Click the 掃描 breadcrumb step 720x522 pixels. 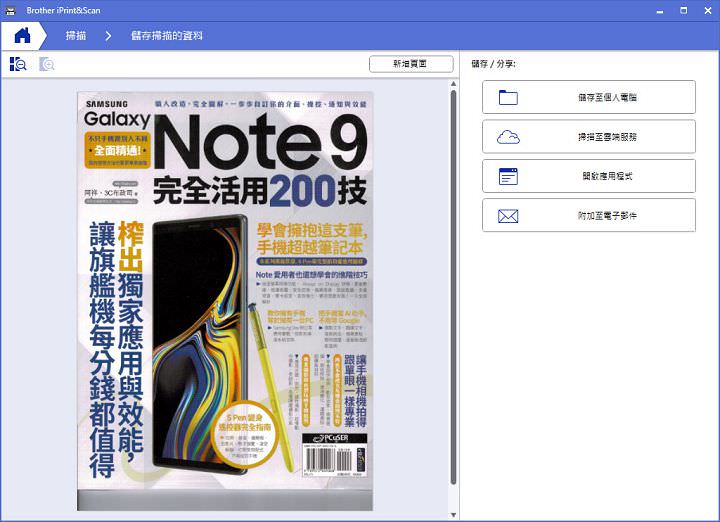tap(76, 35)
